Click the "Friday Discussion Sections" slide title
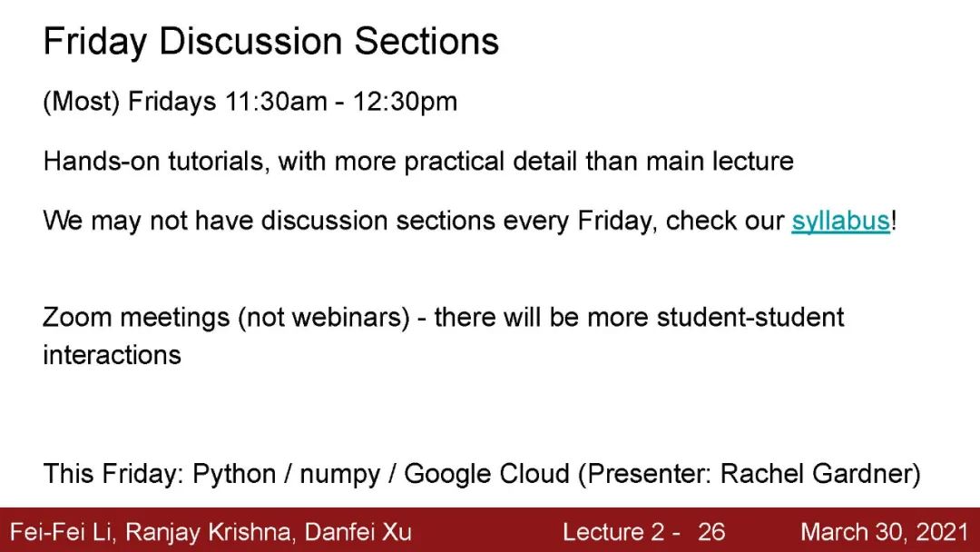The height and width of the screenshot is (552, 980). click(x=270, y=42)
